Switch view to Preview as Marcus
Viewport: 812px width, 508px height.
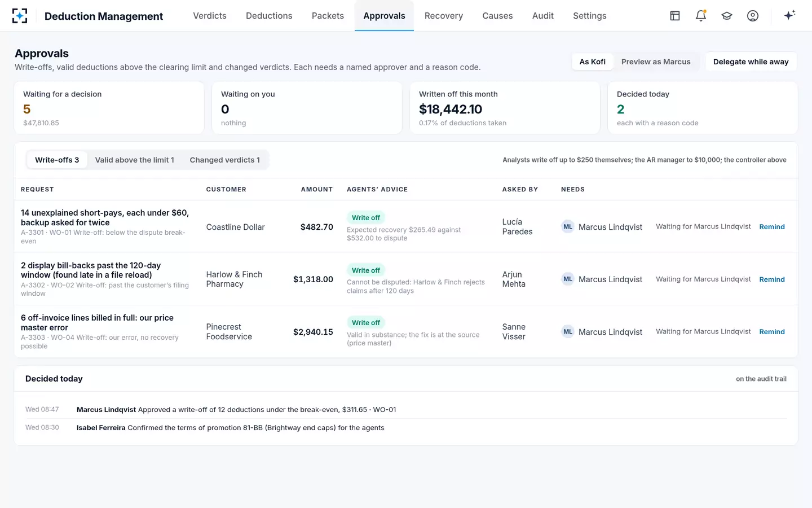pos(656,62)
